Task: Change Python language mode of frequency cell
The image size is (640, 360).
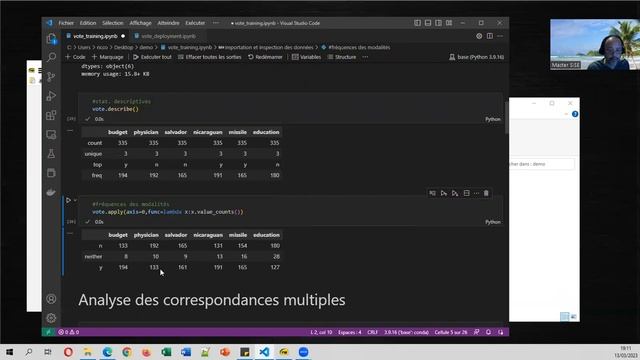Action: click(493, 222)
